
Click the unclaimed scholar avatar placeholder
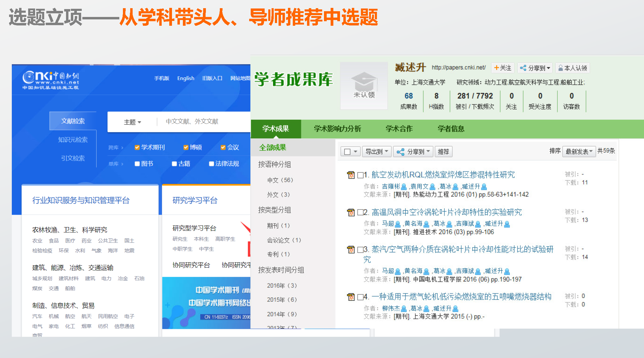[x=364, y=85]
